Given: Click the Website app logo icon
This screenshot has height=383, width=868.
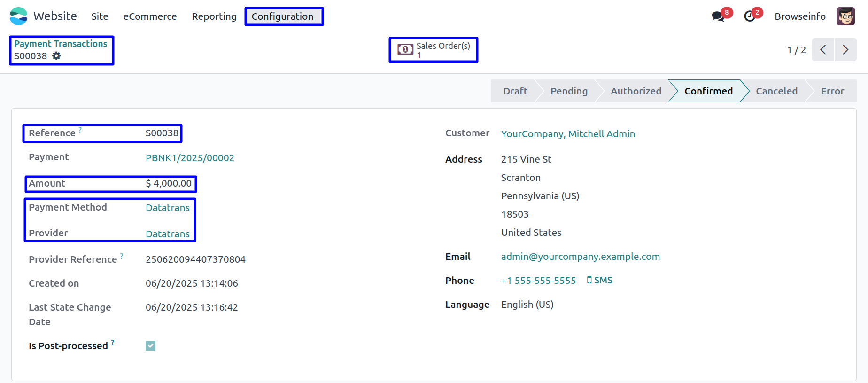Looking at the screenshot, I should pyautogui.click(x=19, y=16).
